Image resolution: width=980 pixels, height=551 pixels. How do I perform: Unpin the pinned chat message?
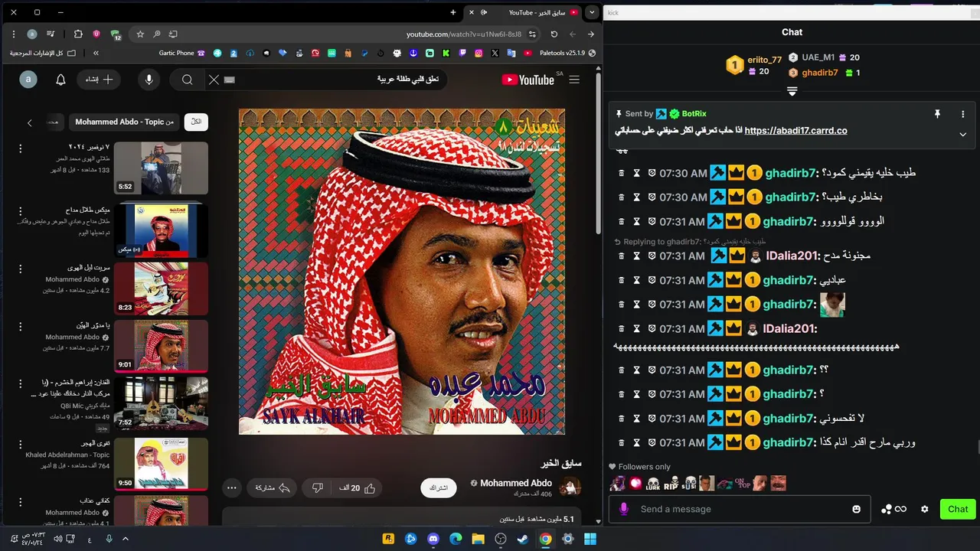[x=937, y=114]
